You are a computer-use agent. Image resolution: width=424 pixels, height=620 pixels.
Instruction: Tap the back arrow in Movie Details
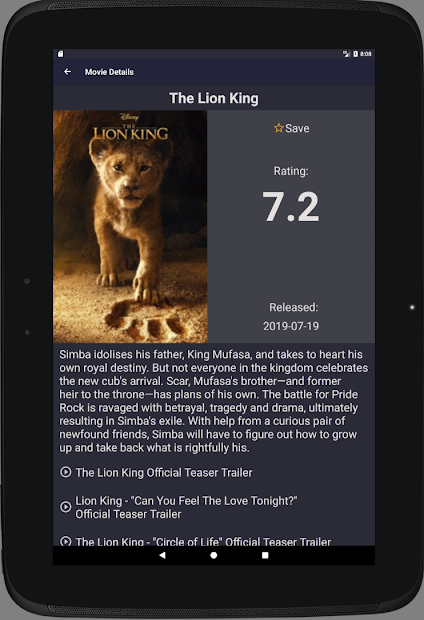(x=68, y=72)
